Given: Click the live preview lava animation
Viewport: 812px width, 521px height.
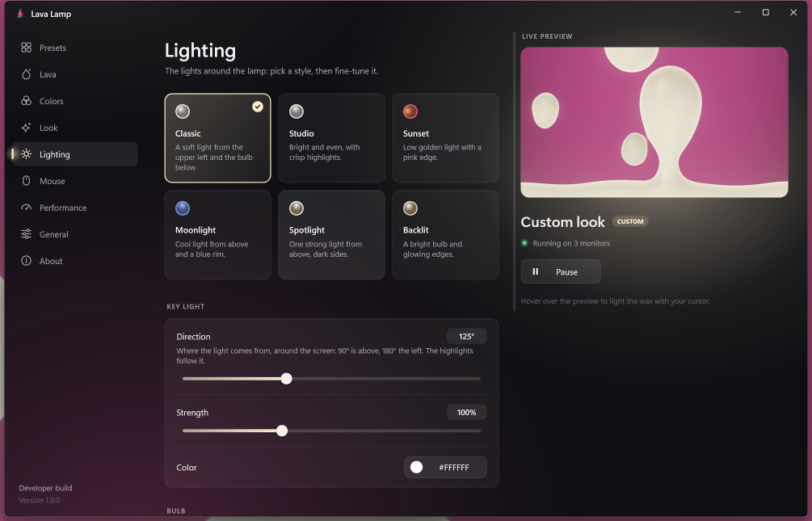Looking at the screenshot, I should click(x=654, y=122).
